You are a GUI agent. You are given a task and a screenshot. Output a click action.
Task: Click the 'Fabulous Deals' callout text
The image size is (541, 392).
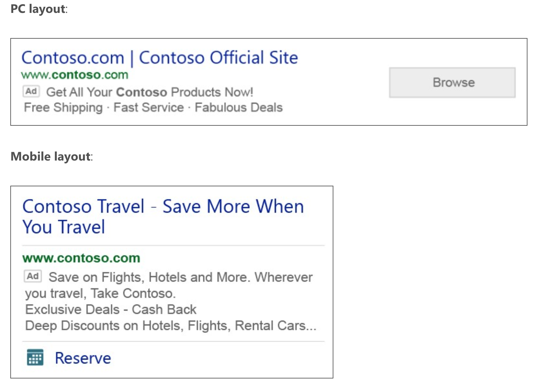(239, 107)
